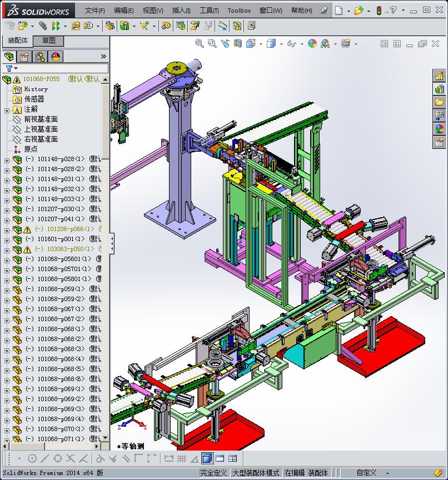
Task: Click the Exploded View icon
Action: [x=195, y=26]
